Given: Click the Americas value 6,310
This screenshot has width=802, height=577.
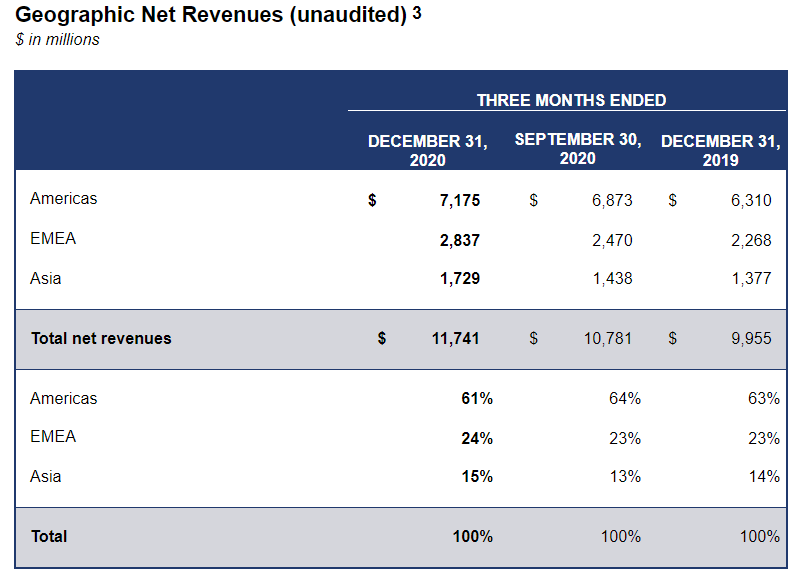Looking at the screenshot, I should (x=751, y=200).
